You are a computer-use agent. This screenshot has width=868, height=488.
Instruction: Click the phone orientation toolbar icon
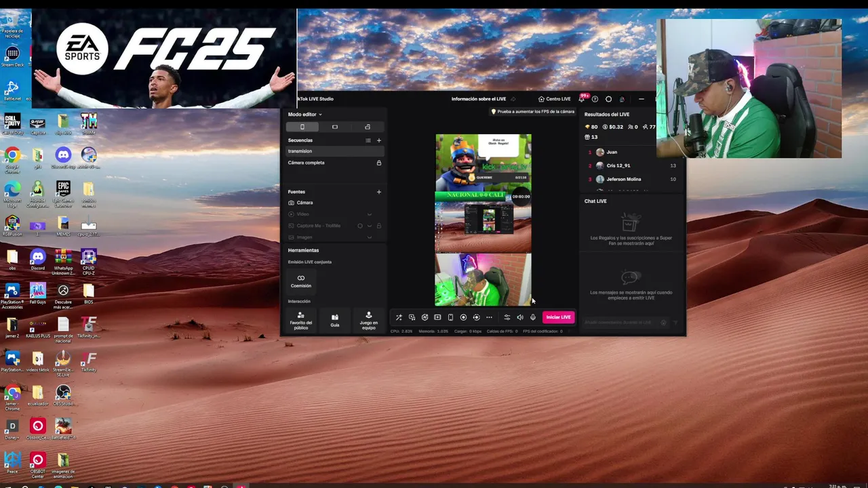coord(450,317)
